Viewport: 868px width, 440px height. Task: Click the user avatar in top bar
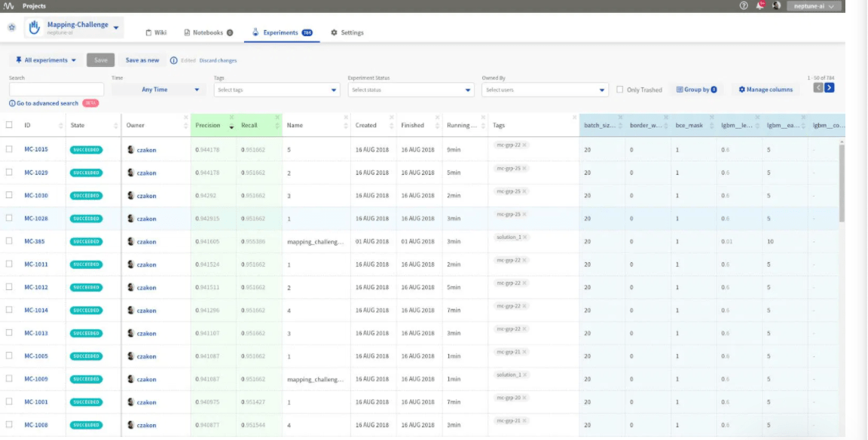tap(777, 5)
